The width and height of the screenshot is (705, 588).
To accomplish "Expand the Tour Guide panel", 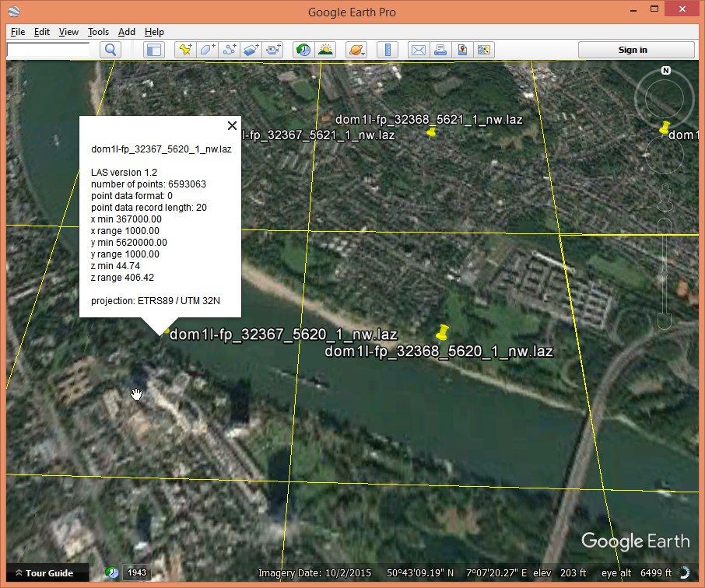I will 44,573.
